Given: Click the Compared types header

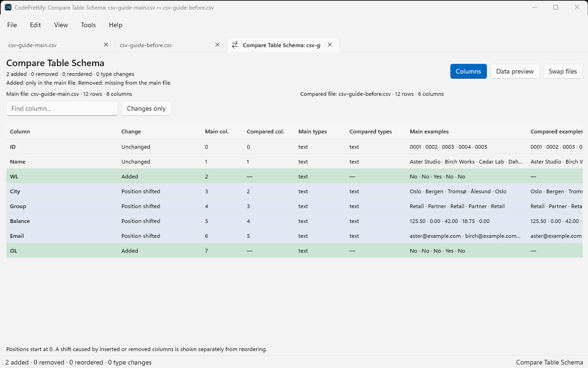Looking at the screenshot, I should 370,132.
